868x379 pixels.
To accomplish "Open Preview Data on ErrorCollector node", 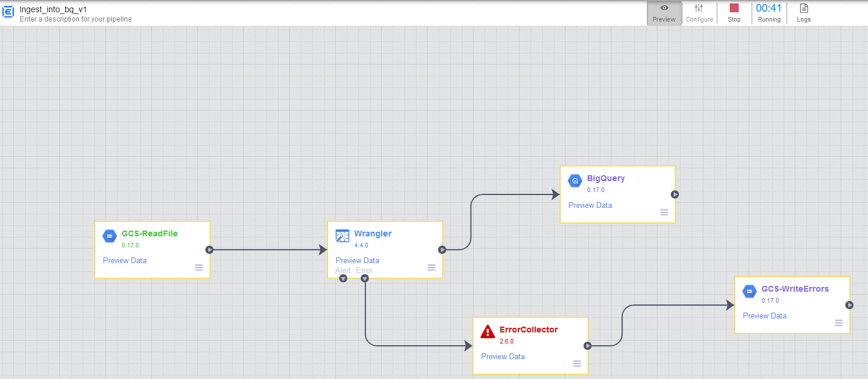I will pos(503,356).
